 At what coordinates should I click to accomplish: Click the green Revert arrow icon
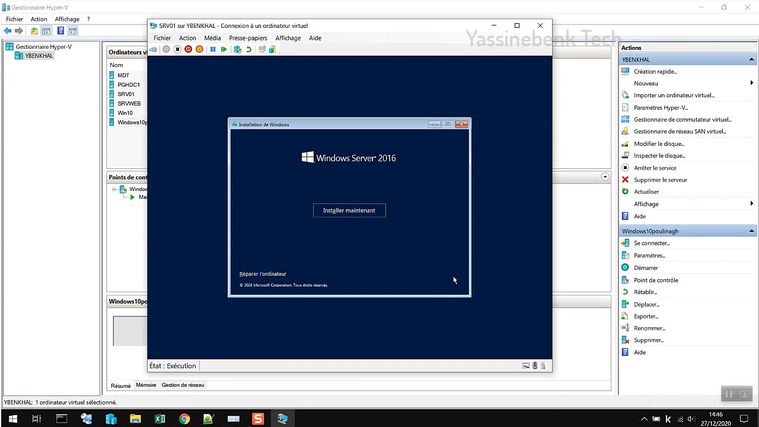(x=249, y=49)
